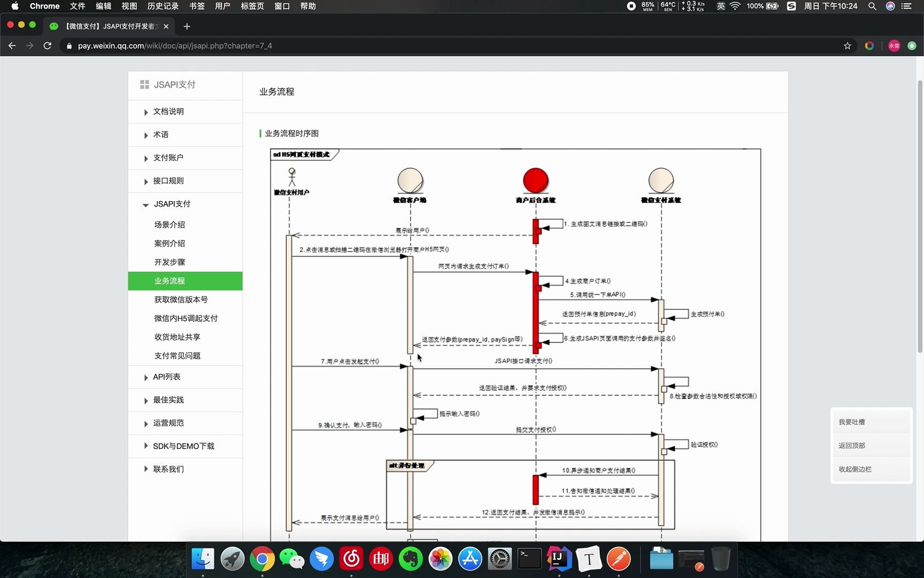Bookmark this page with the star icon
Image resolution: width=924 pixels, height=578 pixels.
pyautogui.click(x=847, y=46)
